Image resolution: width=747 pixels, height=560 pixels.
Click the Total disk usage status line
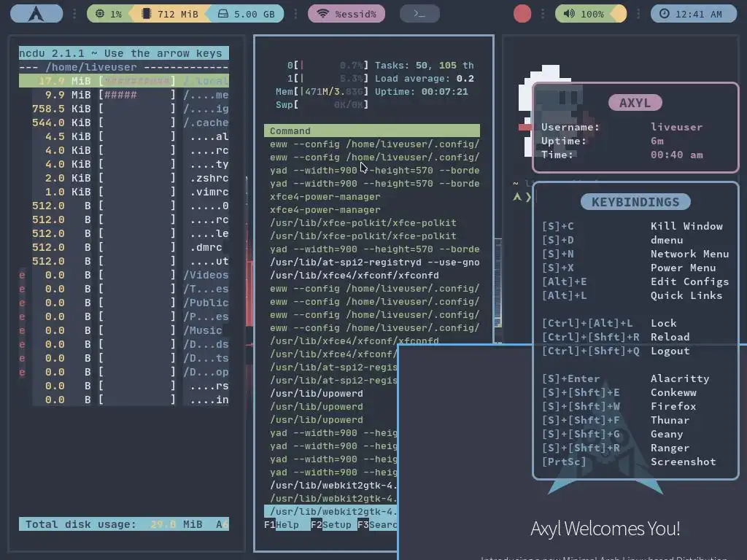[124, 524]
